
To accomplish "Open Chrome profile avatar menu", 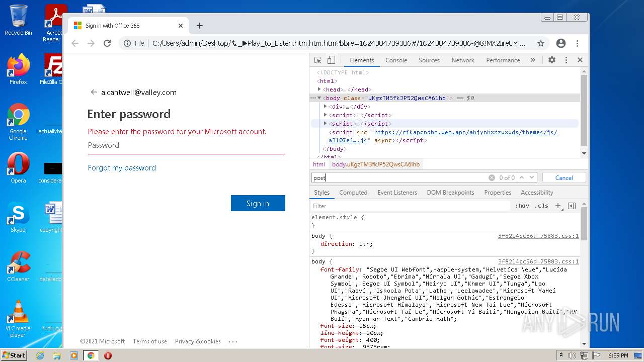I will (561, 43).
